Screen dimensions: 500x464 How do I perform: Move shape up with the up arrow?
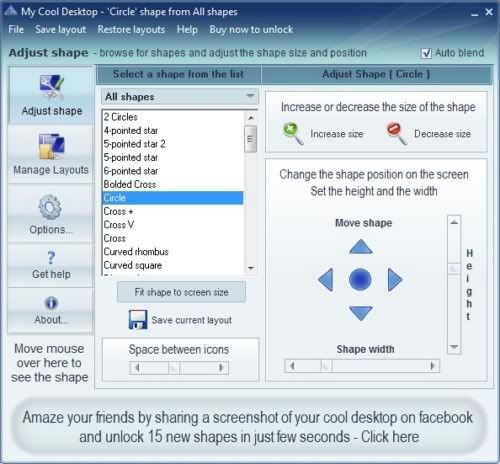(x=361, y=247)
